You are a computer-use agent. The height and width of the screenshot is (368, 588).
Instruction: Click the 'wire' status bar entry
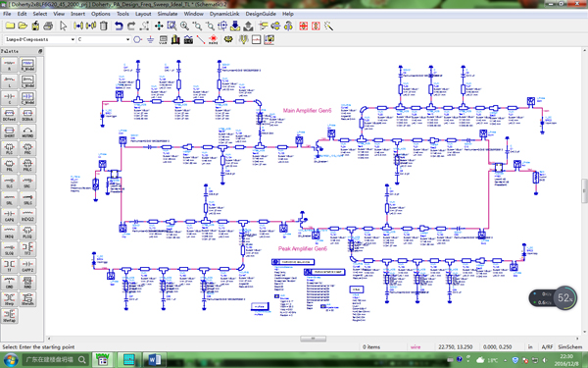pyautogui.click(x=416, y=347)
